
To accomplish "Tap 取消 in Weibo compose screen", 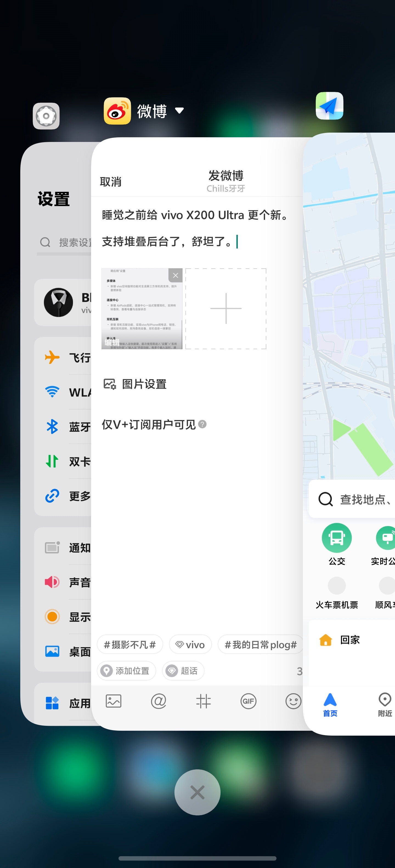I will pos(111,182).
